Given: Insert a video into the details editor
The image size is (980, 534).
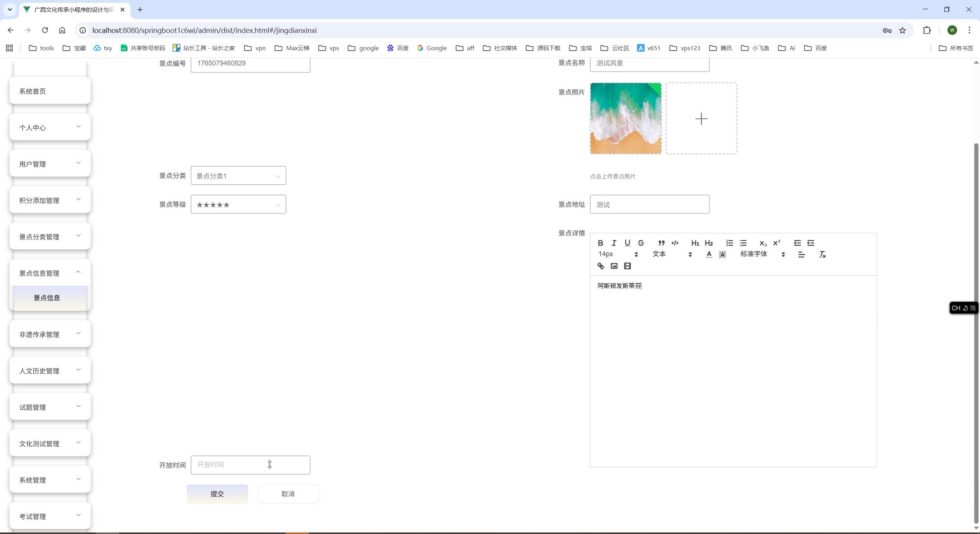Looking at the screenshot, I should coord(627,265).
